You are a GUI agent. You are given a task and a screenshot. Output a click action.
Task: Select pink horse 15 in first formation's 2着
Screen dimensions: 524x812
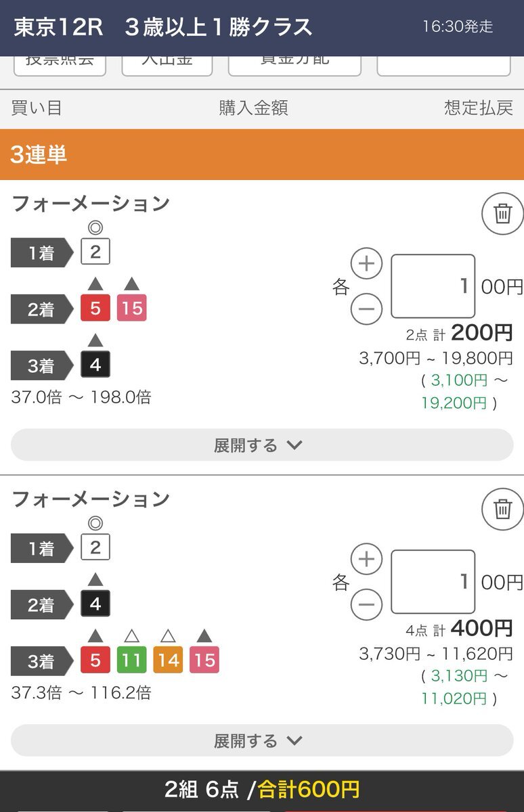[132, 309]
